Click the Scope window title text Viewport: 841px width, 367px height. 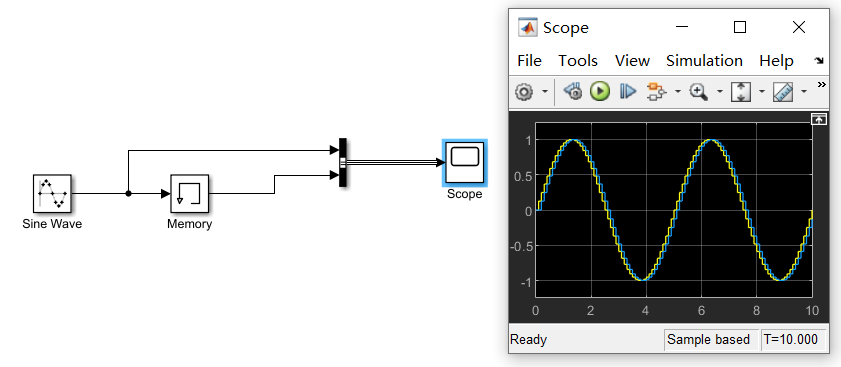(x=566, y=28)
